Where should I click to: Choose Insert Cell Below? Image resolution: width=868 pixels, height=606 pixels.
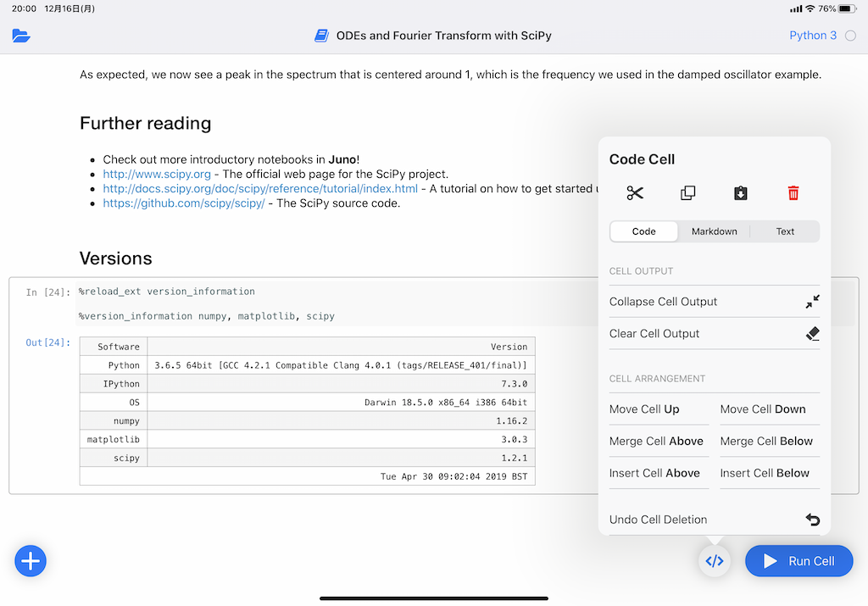pos(770,474)
